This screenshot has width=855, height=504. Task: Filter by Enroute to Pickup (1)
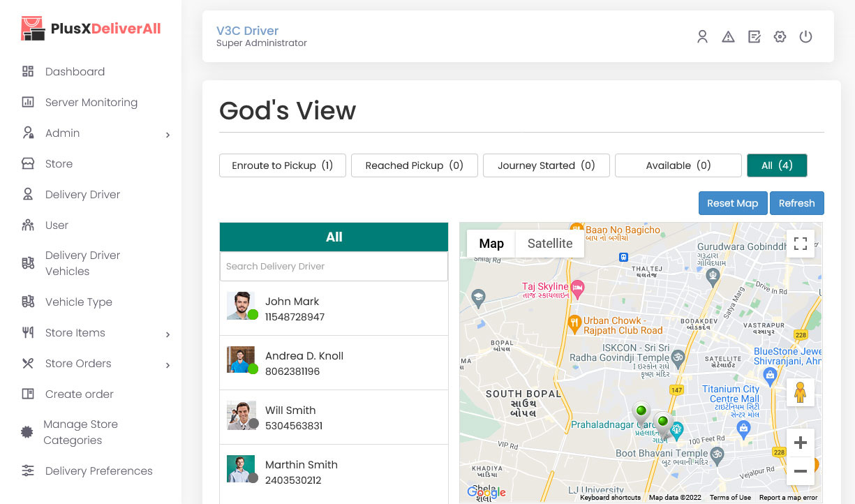283,165
